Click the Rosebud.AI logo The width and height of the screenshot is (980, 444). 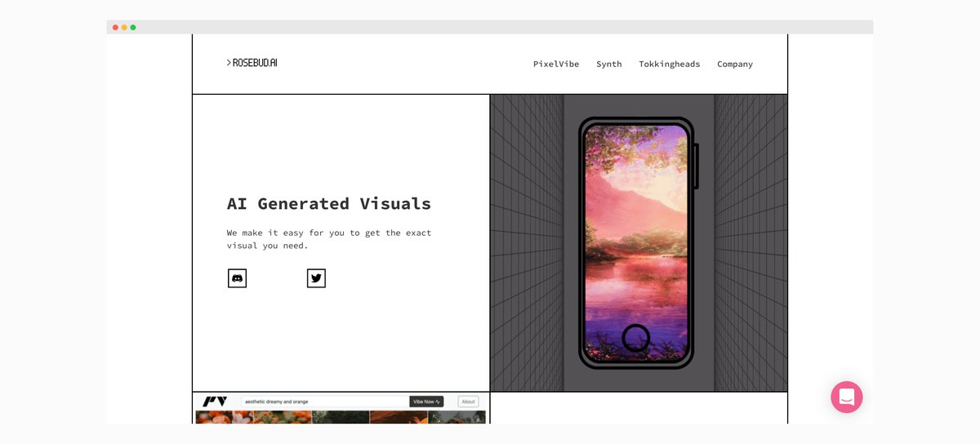click(252, 63)
